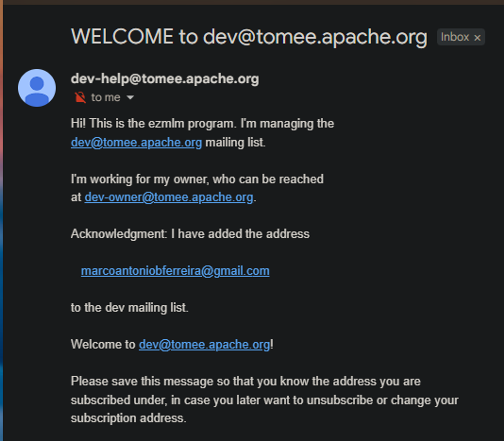Click the 'to the dev mailing list.' line

coord(129,308)
